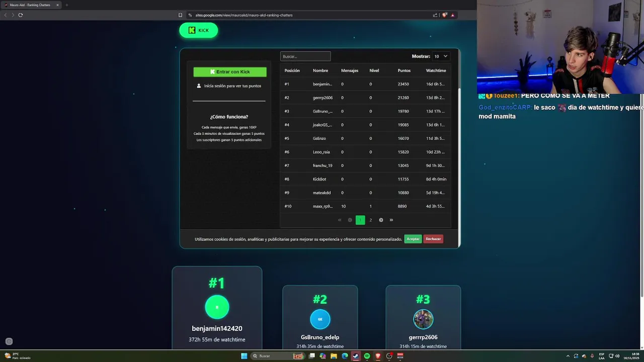Click franchu_19 name in table
Screen dimensions: 644x362
323,165
